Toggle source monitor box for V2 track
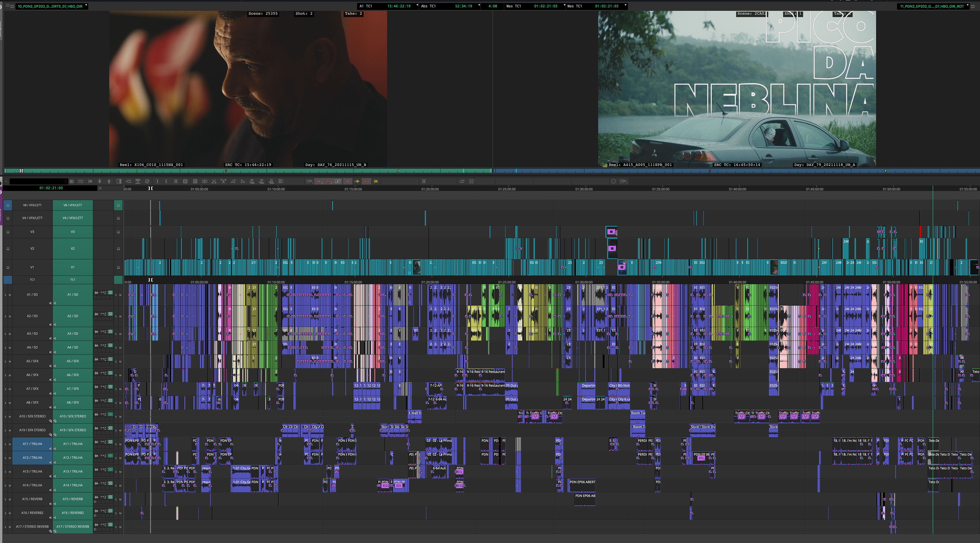Viewport: 980px width, 543px height. 8,249
